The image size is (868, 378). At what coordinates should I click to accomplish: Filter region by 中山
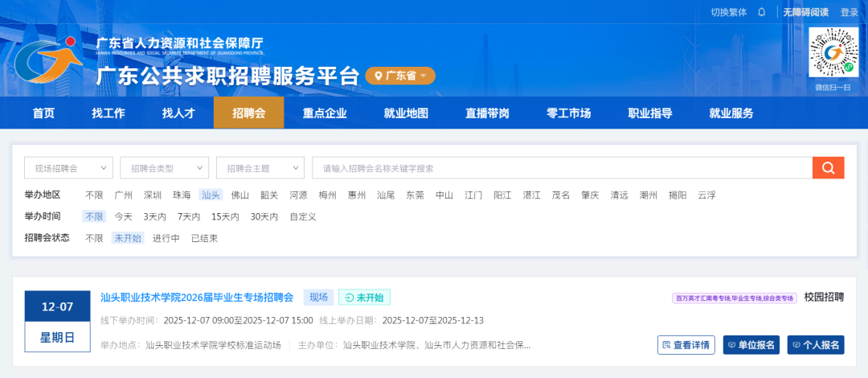444,195
